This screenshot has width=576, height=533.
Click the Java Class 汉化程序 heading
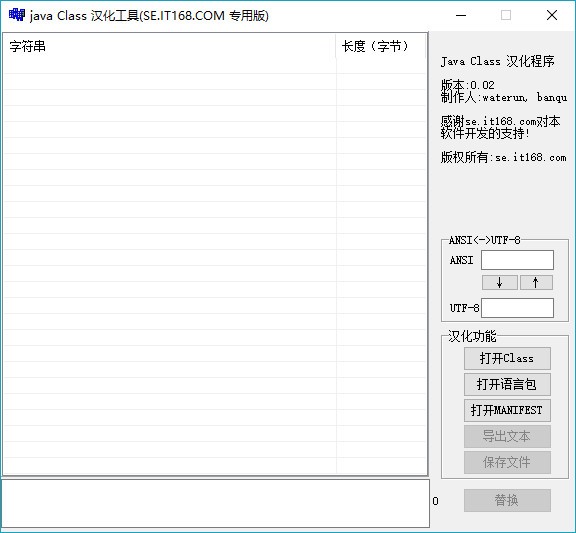pos(497,61)
